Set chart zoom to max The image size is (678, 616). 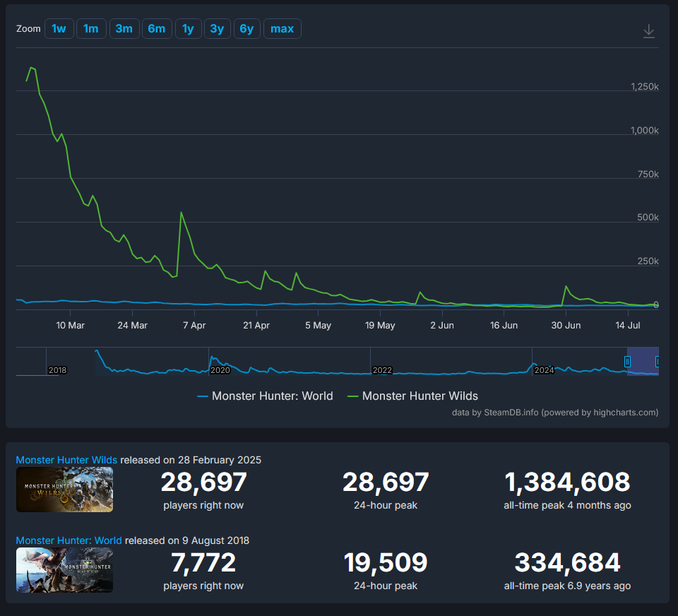(x=282, y=28)
